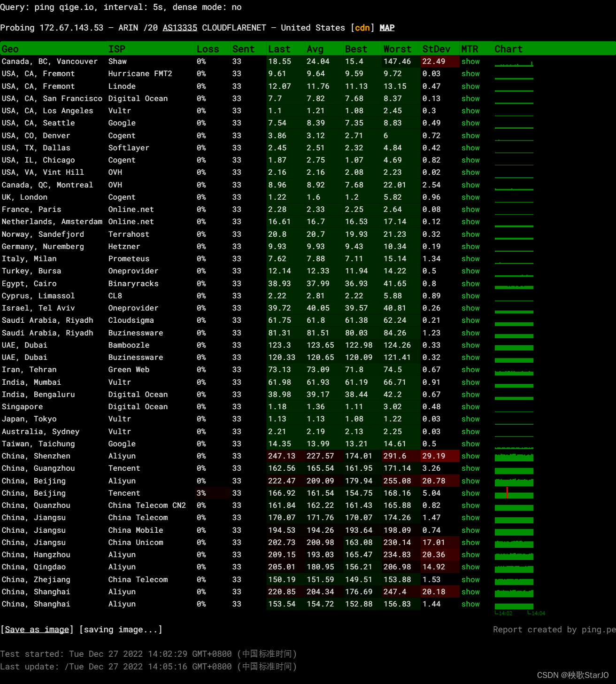
Task: Show MTR for Norway Sandefjord Terrahost row
Action: pos(470,234)
